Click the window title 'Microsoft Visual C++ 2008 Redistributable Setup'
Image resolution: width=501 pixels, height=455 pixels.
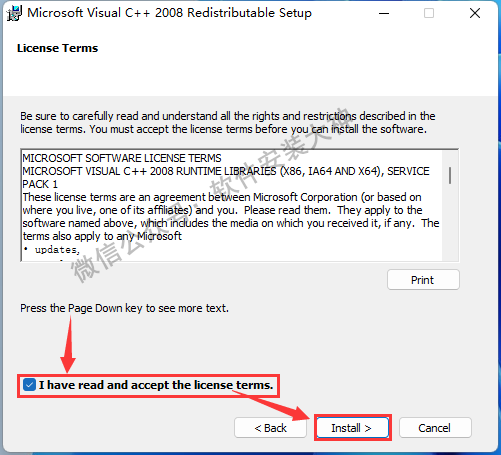click(169, 13)
